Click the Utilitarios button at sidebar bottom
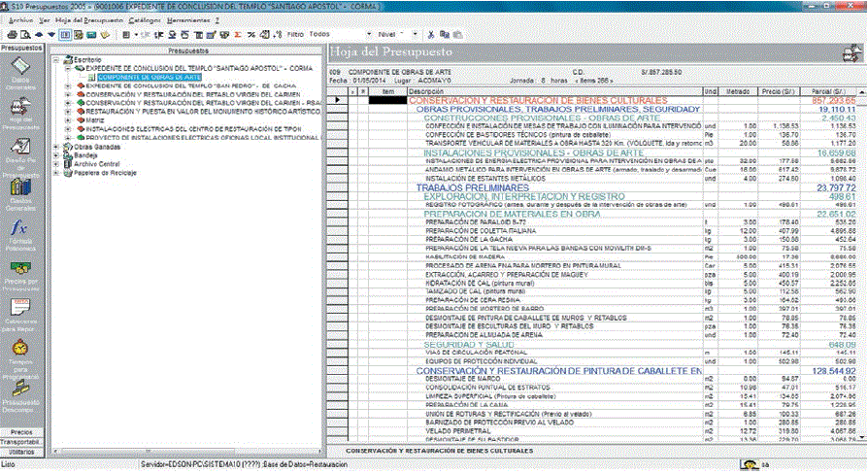Image resolution: width=868 pixels, height=474 pixels. pos(21,452)
